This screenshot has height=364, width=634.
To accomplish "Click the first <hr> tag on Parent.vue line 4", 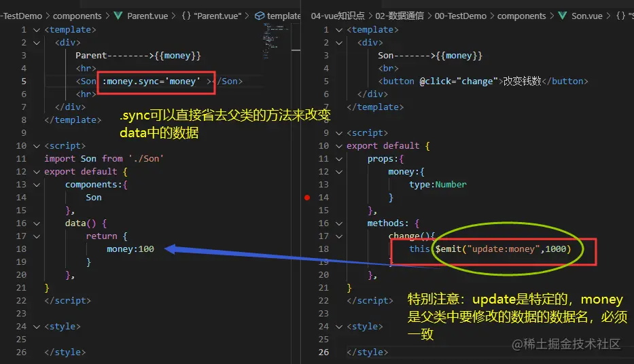I will pos(86,69).
